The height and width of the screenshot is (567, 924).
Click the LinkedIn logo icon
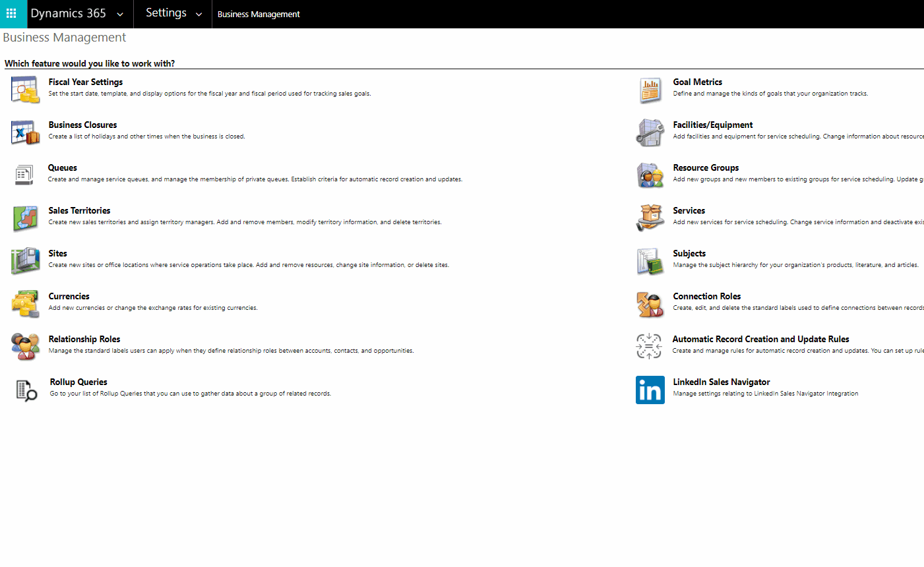point(650,390)
